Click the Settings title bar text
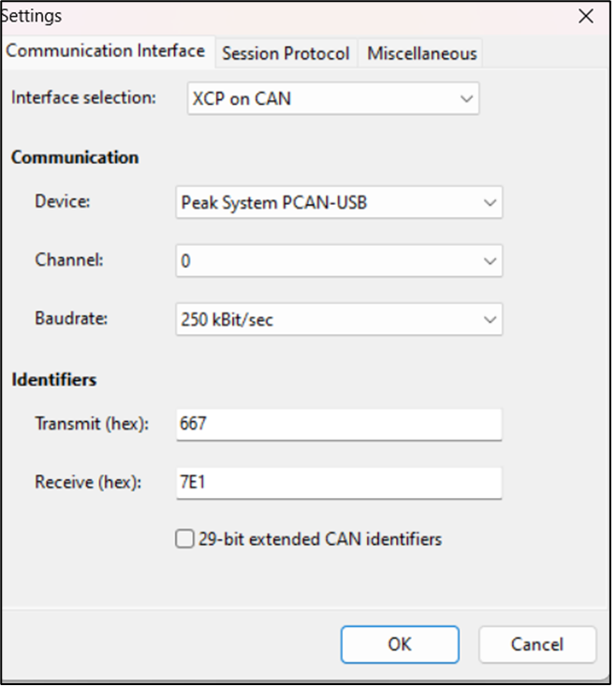616x687 pixels. (33, 16)
